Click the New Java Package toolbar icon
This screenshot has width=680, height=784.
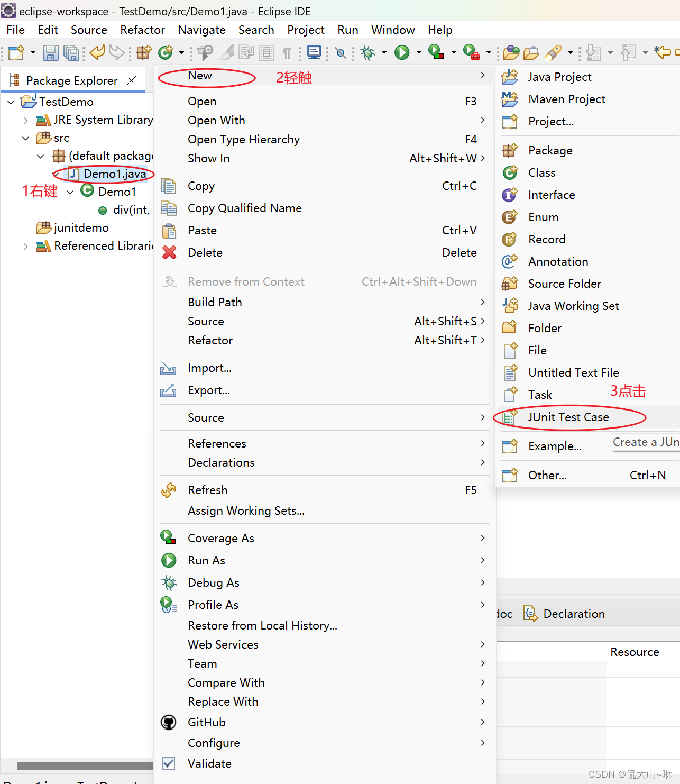[144, 52]
